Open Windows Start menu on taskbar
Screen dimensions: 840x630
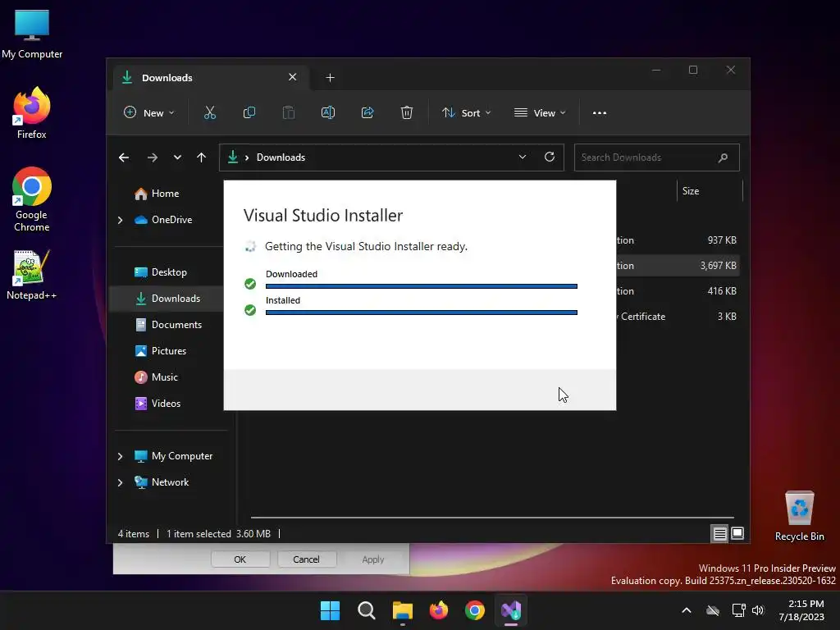330,610
